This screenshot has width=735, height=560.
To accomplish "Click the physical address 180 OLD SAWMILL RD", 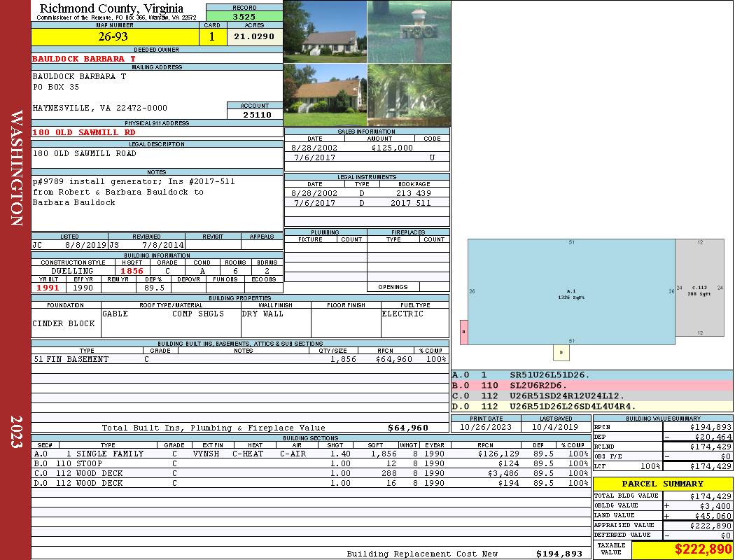I will point(84,132).
